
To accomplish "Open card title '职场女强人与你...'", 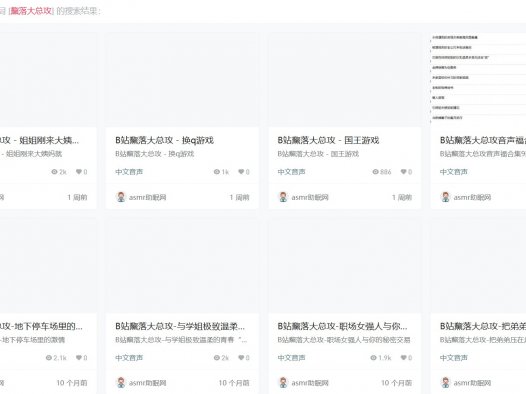I will point(342,326).
